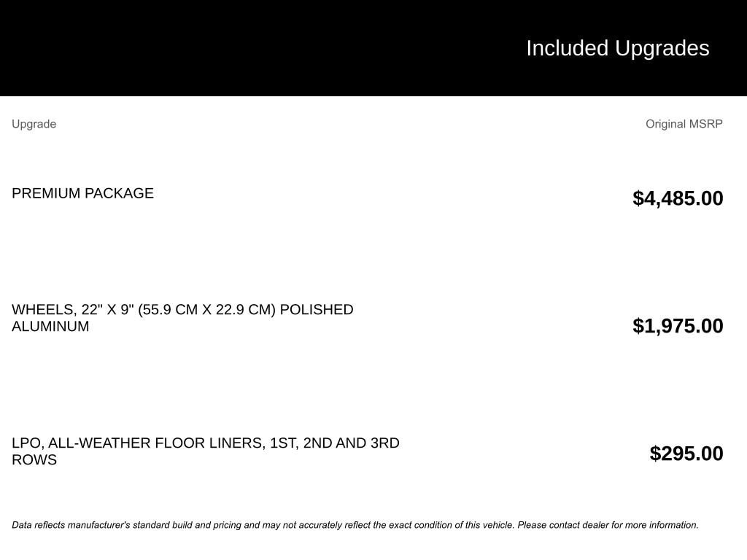This screenshot has height=560, width=747.
Task: Click the $4,485.00 price
Action: pos(678,198)
